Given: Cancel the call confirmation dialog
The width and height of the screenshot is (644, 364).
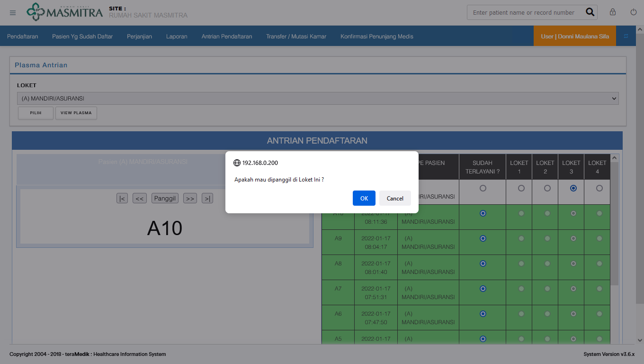Looking at the screenshot, I should click(x=395, y=198).
